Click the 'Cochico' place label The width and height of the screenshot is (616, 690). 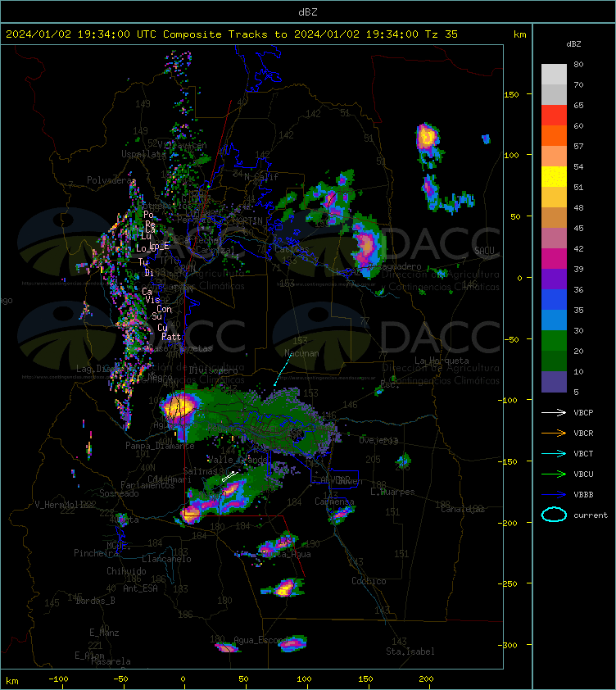(x=369, y=581)
